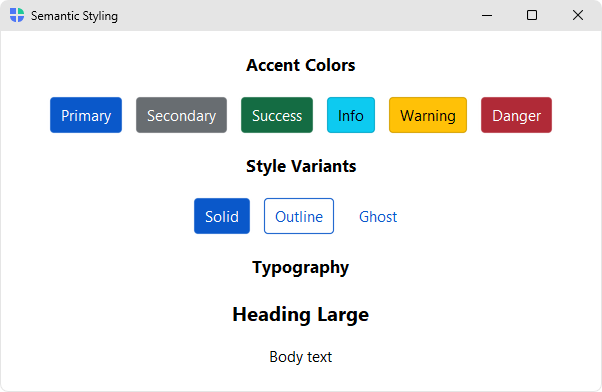Click the green Success button
602x392 pixels.
click(x=277, y=115)
